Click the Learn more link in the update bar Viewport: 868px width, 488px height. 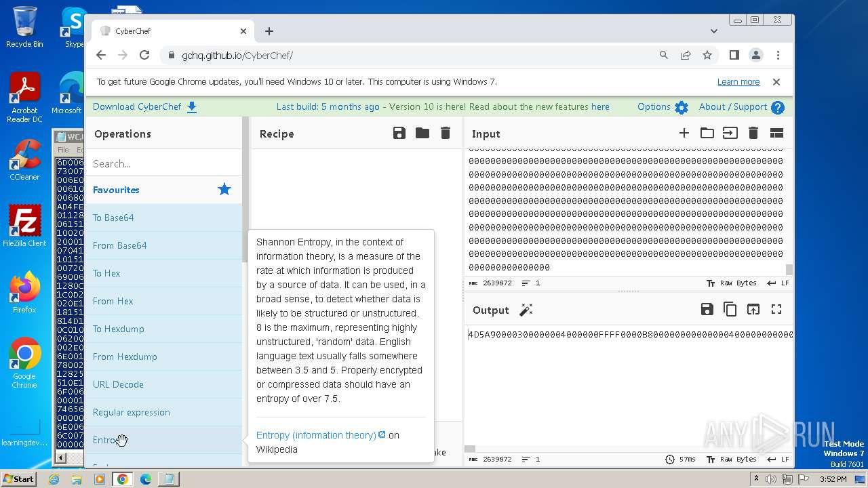(x=738, y=82)
